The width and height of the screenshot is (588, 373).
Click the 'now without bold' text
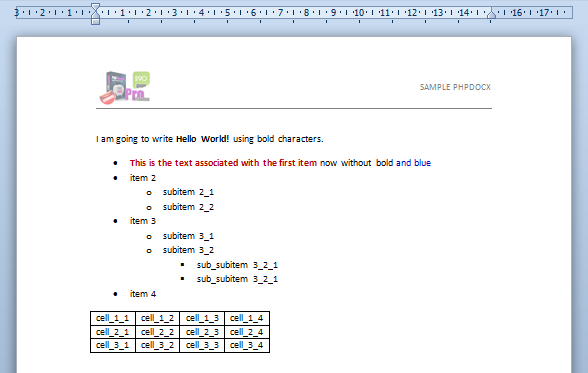pyautogui.click(x=356, y=163)
